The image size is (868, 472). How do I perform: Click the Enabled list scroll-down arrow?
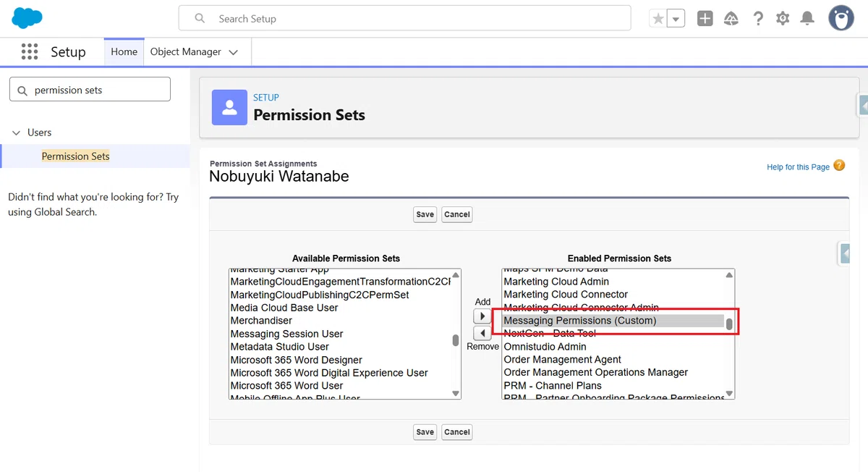pyautogui.click(x=729, y=394)
